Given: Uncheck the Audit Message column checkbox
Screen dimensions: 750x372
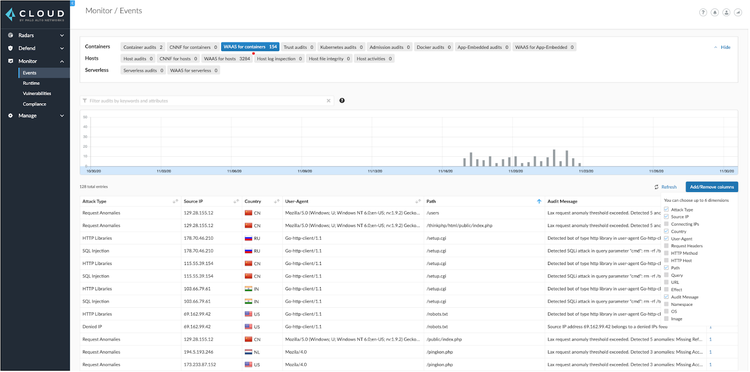Looking at the screenshot, I should pos(667,297).
